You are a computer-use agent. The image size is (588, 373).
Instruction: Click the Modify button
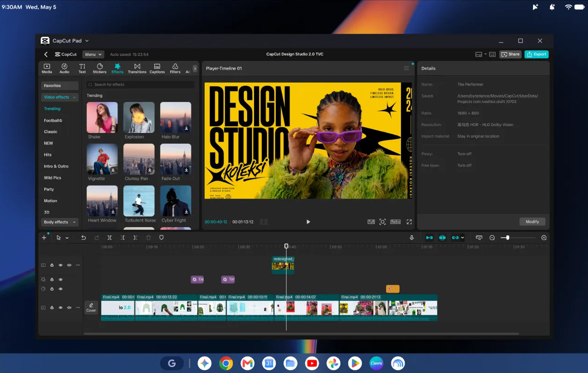[532, 222]
